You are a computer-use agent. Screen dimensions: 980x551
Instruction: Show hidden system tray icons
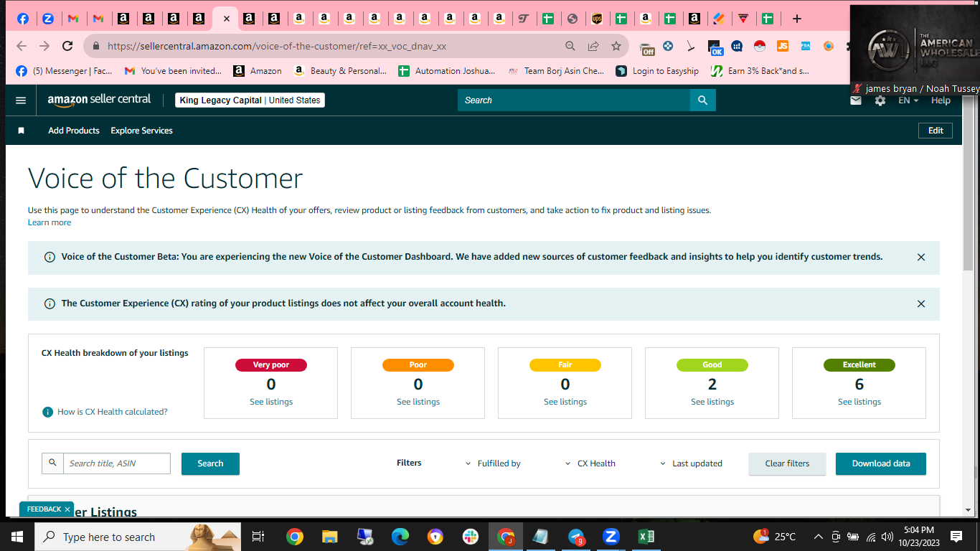[819, 537]
